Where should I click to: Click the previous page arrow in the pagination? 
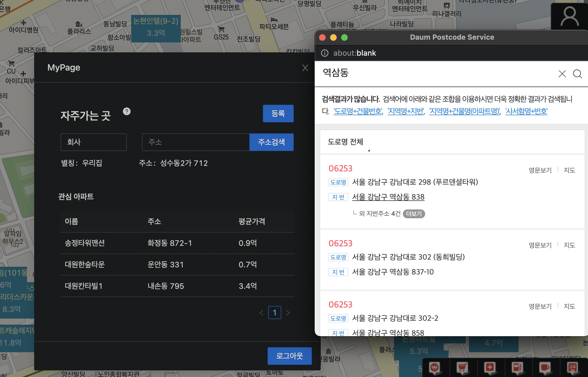pos(261,313)
